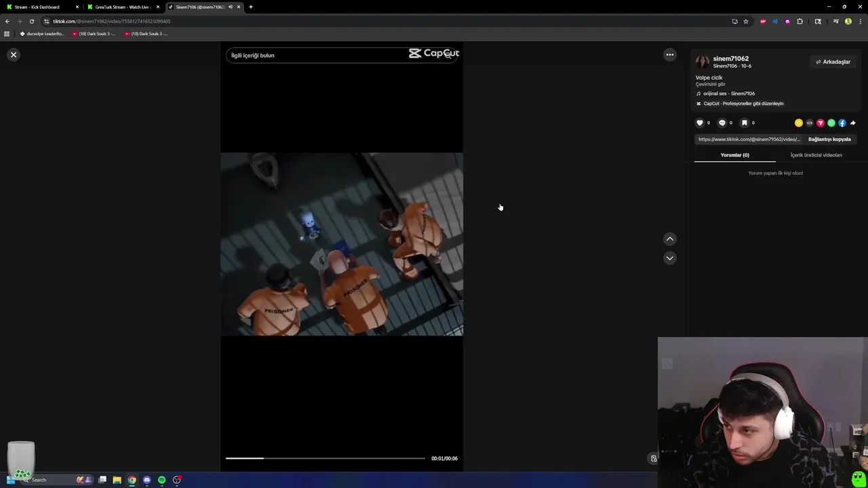Open the ABP adblock extension
This screenshot has height=488, width=868.
763,21
